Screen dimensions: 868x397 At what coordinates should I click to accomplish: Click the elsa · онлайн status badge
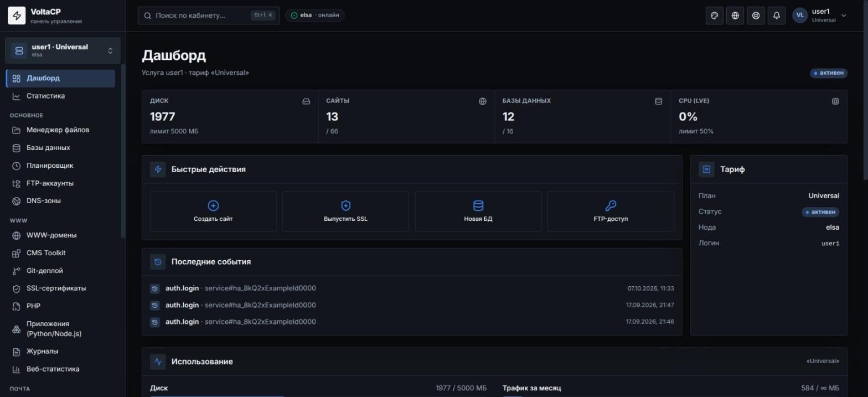(x=315, y=16)
